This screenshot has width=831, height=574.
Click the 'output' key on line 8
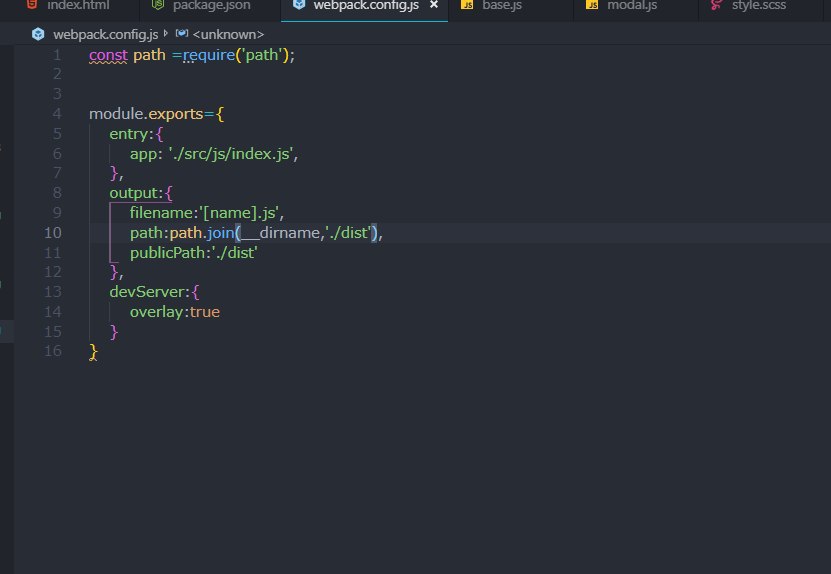click(134, 193)
